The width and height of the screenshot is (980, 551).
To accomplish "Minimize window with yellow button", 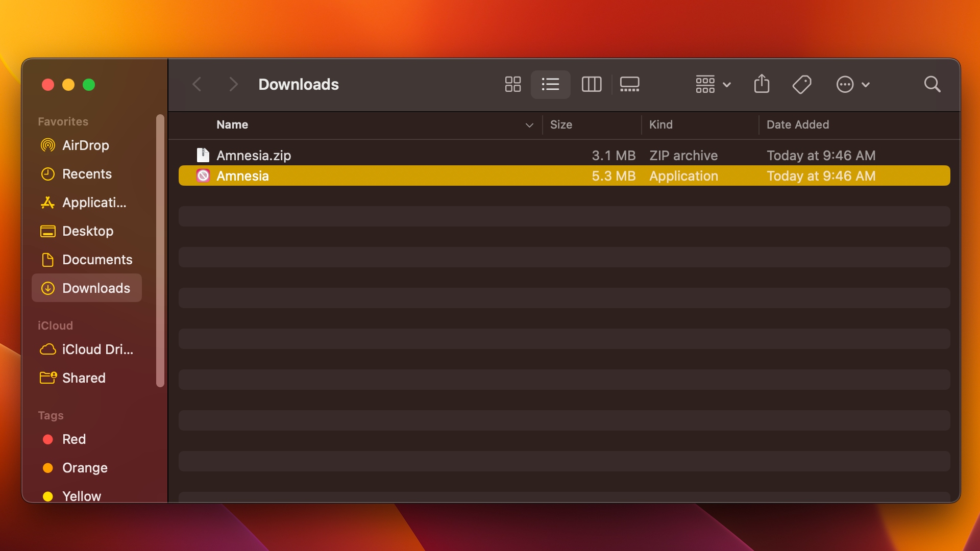I will [x=68, y=85].
